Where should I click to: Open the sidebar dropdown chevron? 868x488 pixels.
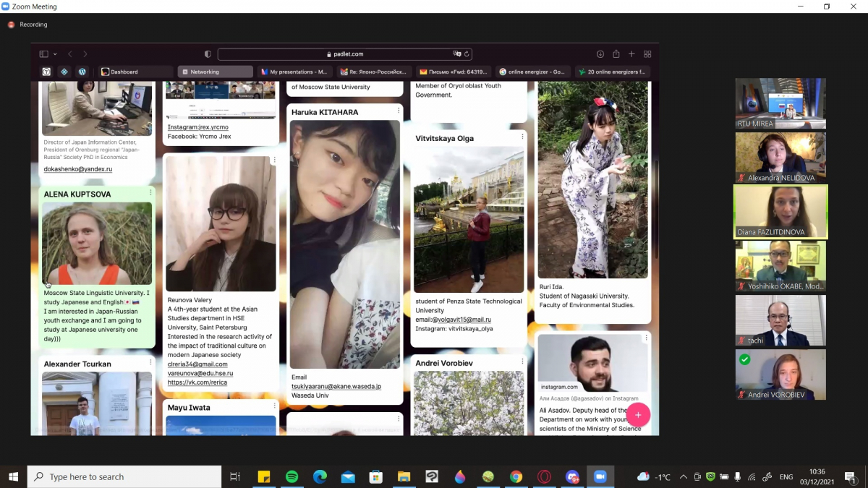pyautogui.click(x=55, y=54)
